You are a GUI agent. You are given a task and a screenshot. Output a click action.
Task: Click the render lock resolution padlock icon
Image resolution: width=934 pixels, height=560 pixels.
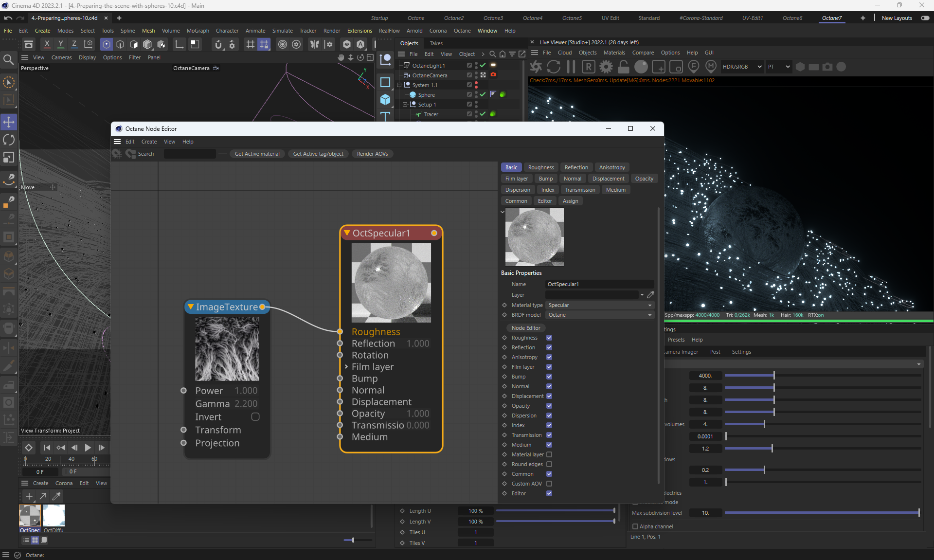tap(624, 67)
